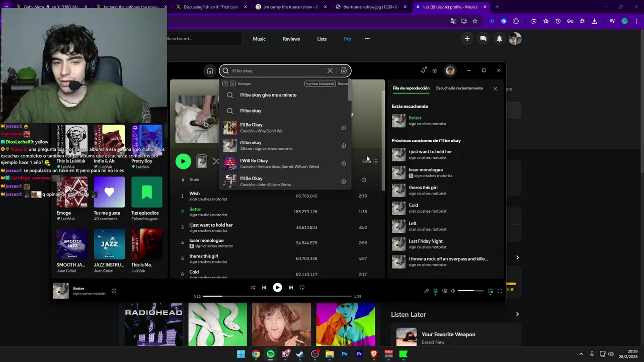
Task: Bookmark the page with the Chrome star icon
Action: click(x=474, y=21)
